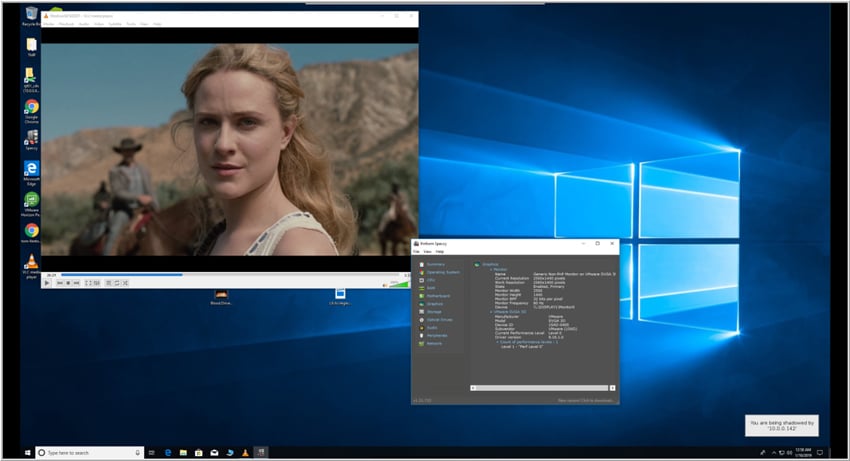850x461 pixels.
Task: Stop playback in VLC
Action: click(x=68, y=283)
